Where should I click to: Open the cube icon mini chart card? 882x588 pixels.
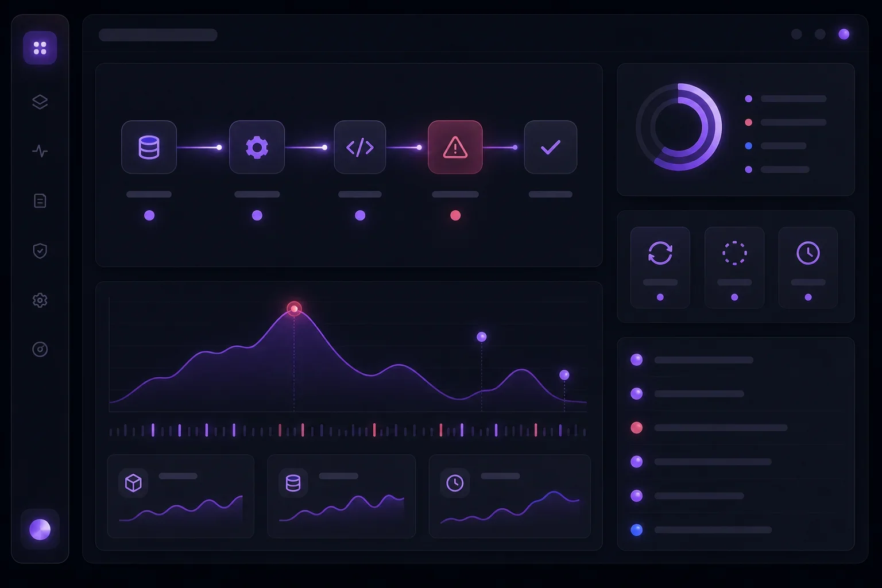pos(181,496)
